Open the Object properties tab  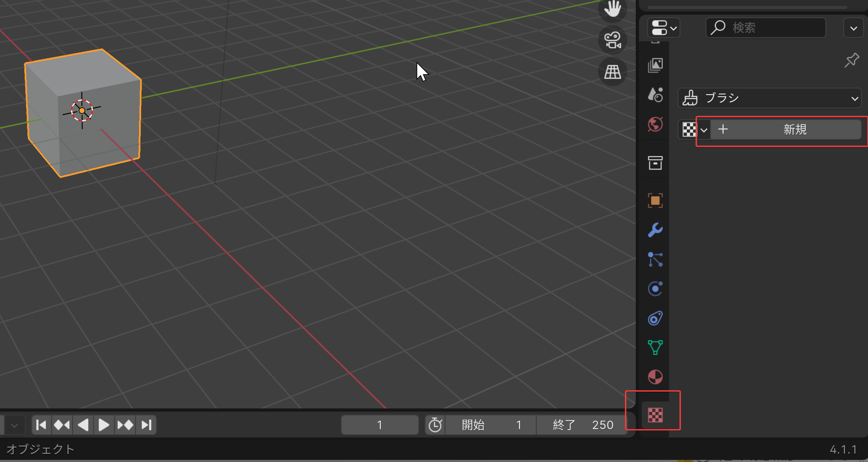655,201
